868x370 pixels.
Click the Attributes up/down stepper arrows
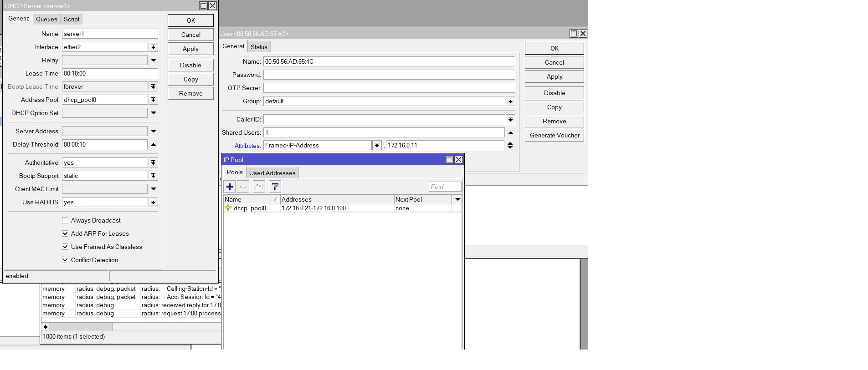510,145
